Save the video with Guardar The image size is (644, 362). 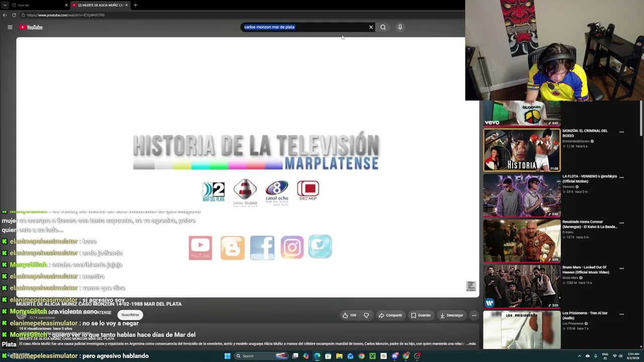[421, 315]
